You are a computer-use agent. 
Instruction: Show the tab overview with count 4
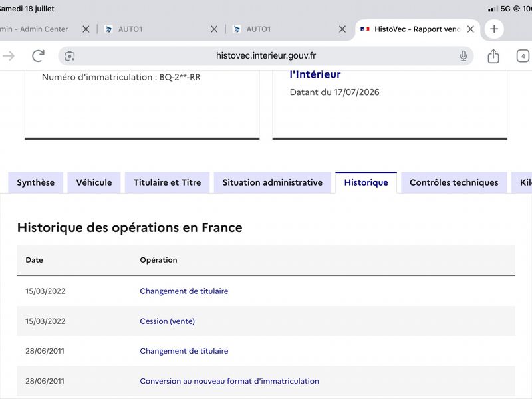pyautogui.click(x=523, y=56)
